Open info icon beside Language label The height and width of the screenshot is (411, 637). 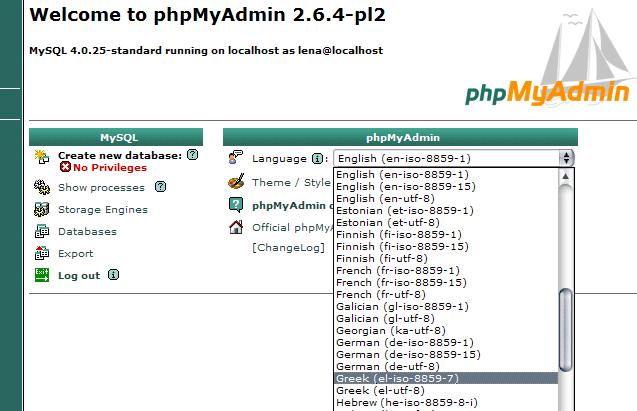(x=317, y=158)
